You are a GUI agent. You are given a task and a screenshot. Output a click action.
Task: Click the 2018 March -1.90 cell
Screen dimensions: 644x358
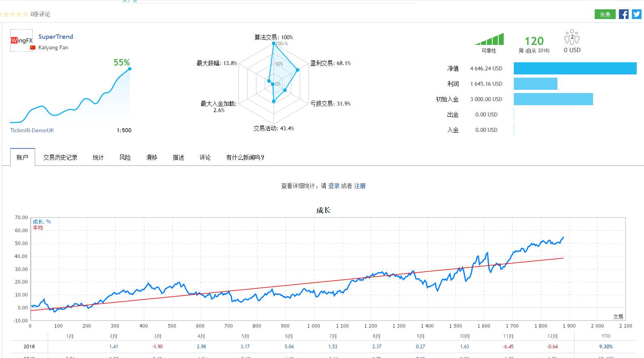[x=157, y=347]
